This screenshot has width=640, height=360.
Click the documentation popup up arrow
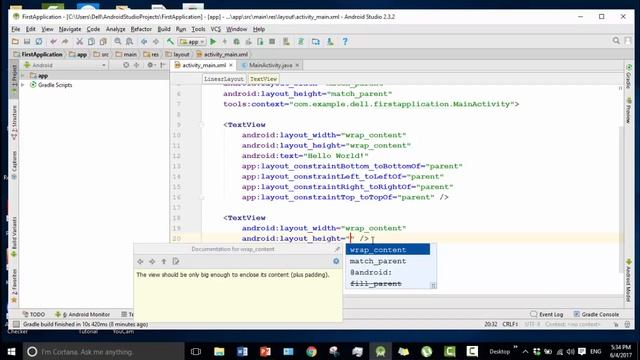tap(164, 261)
